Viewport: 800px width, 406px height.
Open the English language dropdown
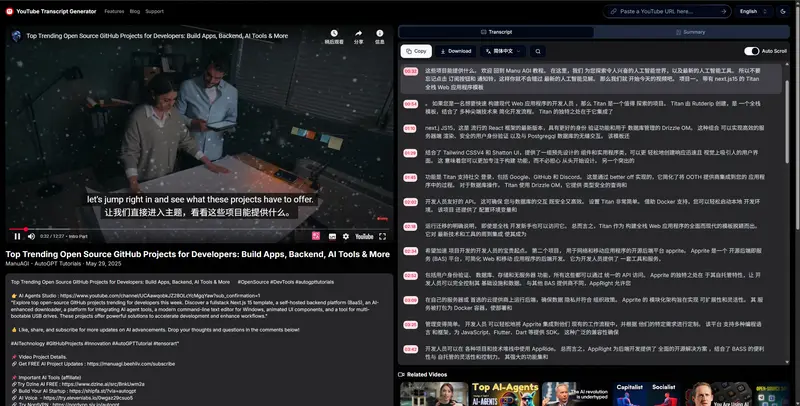[x=754, y=11]
